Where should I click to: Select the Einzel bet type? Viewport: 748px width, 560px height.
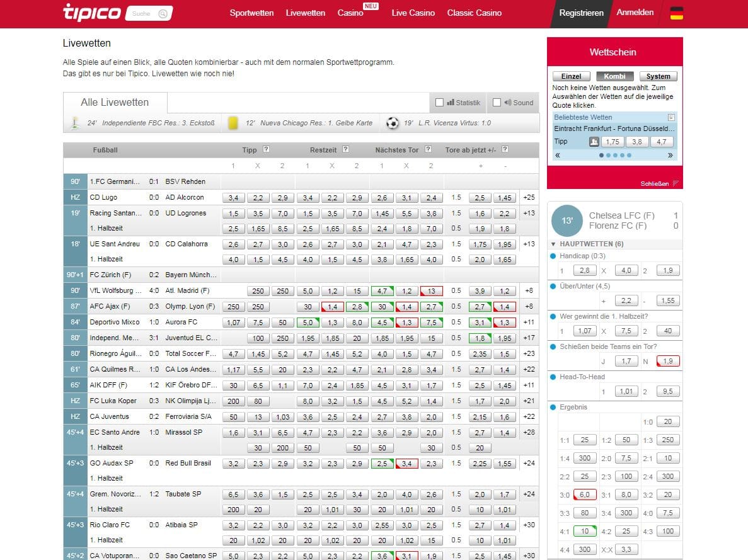(571, 76)
